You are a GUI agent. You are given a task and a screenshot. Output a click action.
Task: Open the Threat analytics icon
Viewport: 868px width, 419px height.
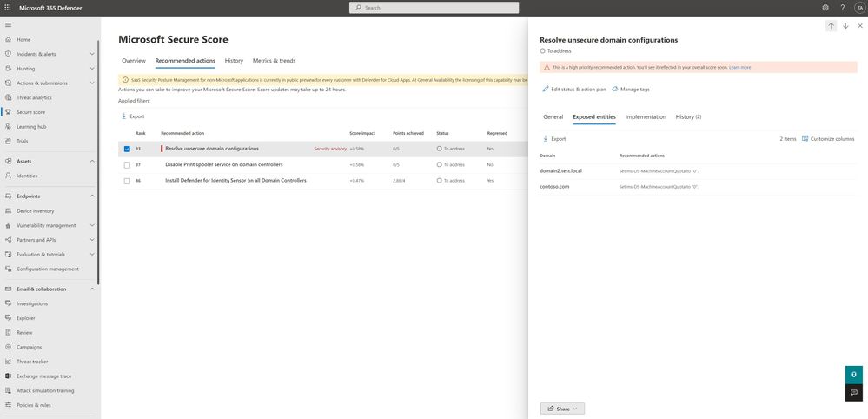(x=8, y=97)
